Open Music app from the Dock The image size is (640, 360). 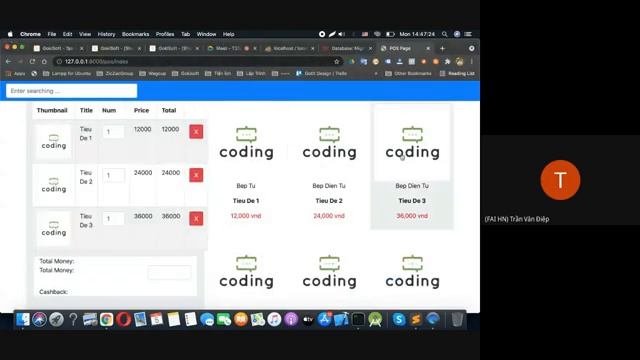(274, 319)
